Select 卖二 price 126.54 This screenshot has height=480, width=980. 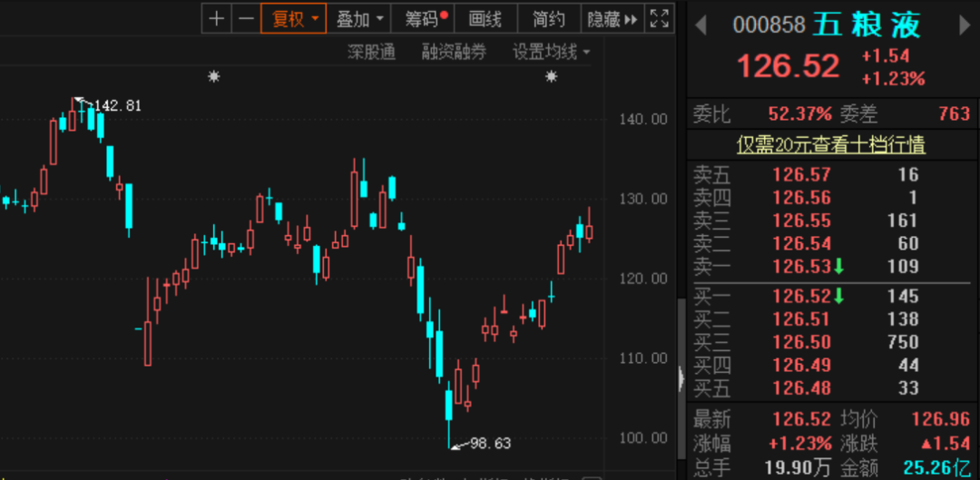(x=802, y=244)
